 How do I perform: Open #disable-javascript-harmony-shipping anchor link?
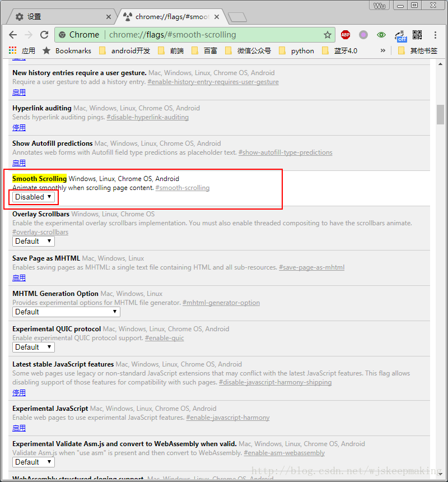pos(276,382)
